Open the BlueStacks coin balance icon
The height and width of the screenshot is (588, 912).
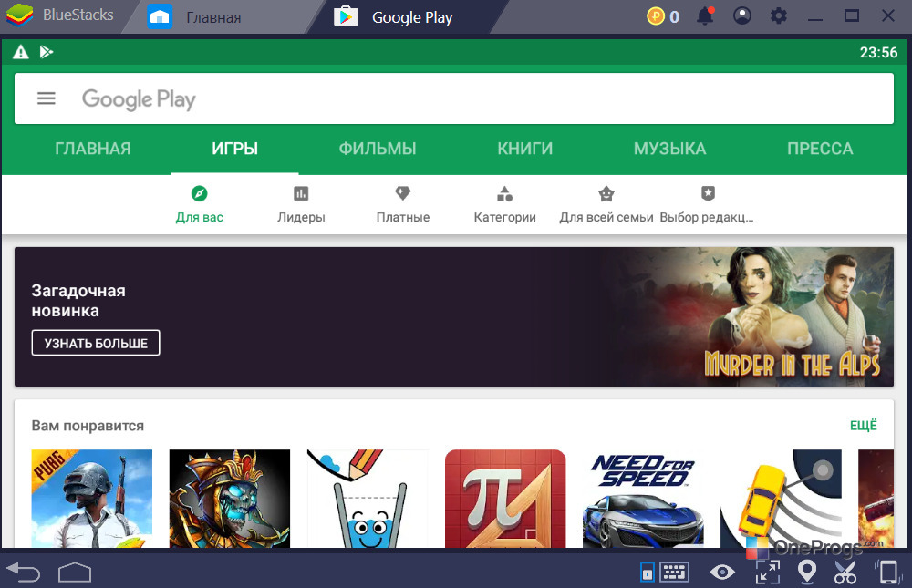[x=656, y=15]
